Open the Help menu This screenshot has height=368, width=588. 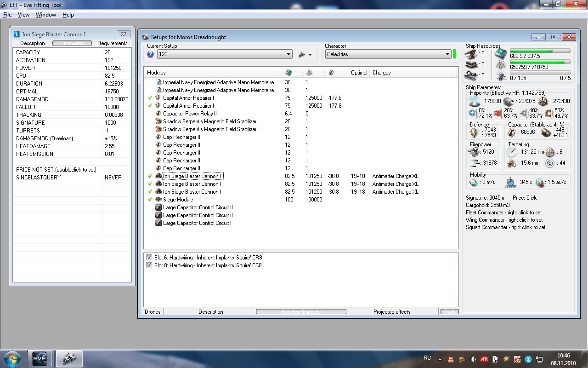coord(68,15)
